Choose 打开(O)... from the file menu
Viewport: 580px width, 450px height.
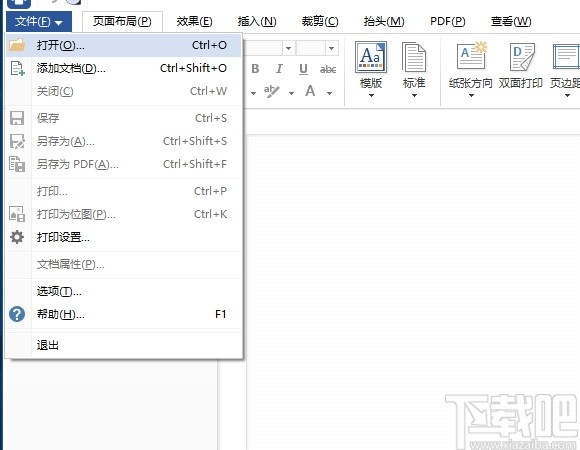point(124,45)
